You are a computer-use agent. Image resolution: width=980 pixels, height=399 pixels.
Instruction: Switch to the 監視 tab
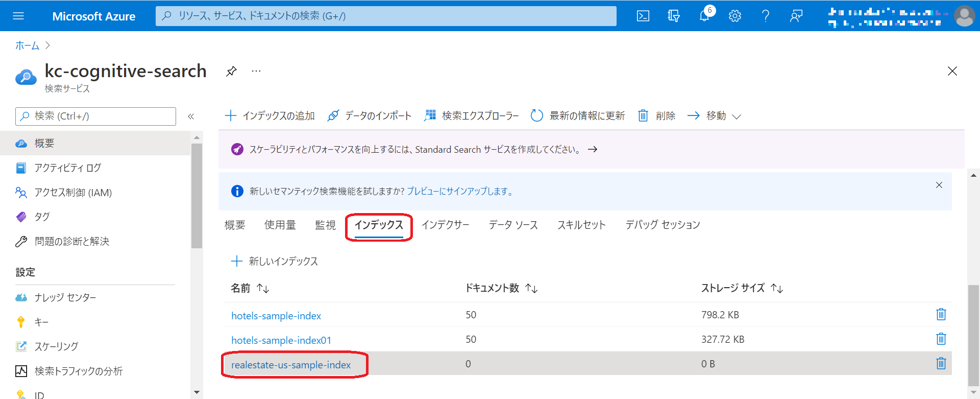click(325, 225)
